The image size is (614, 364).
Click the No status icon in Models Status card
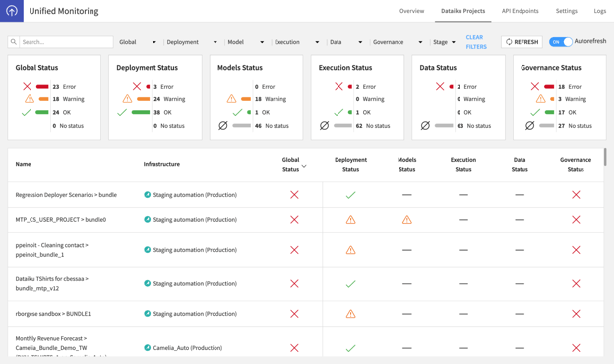tap(223, 126)
